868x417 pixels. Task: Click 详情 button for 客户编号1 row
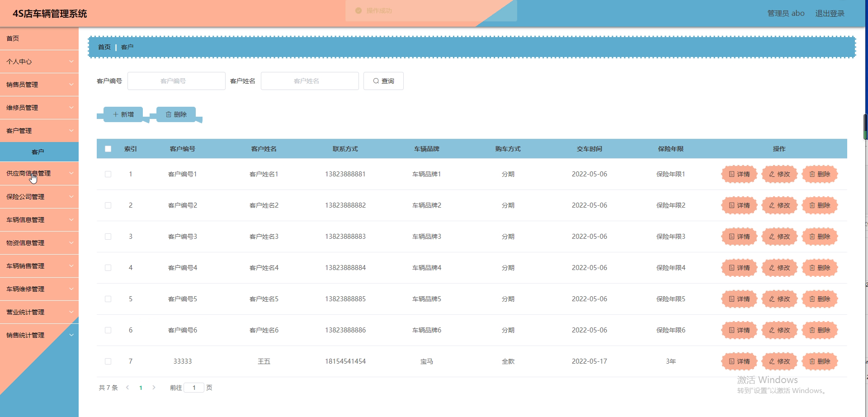[x=739, y=174]
